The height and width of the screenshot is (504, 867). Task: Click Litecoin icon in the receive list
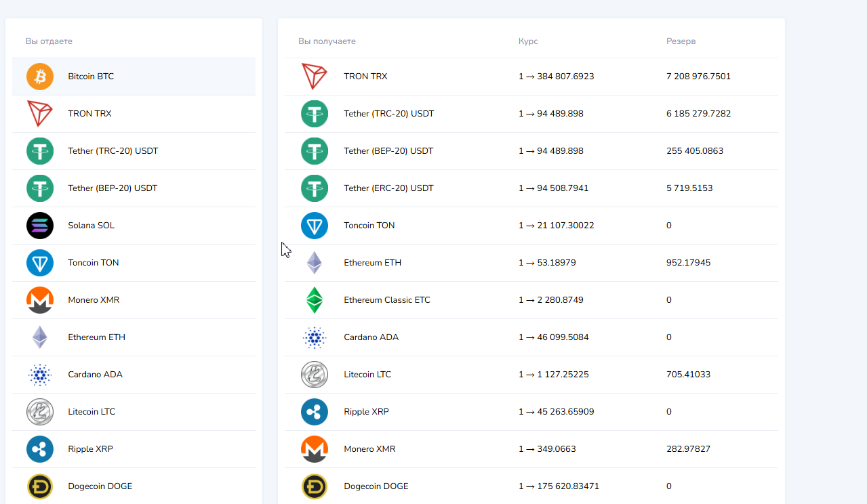pyautogui.click(x=315, y=375)
